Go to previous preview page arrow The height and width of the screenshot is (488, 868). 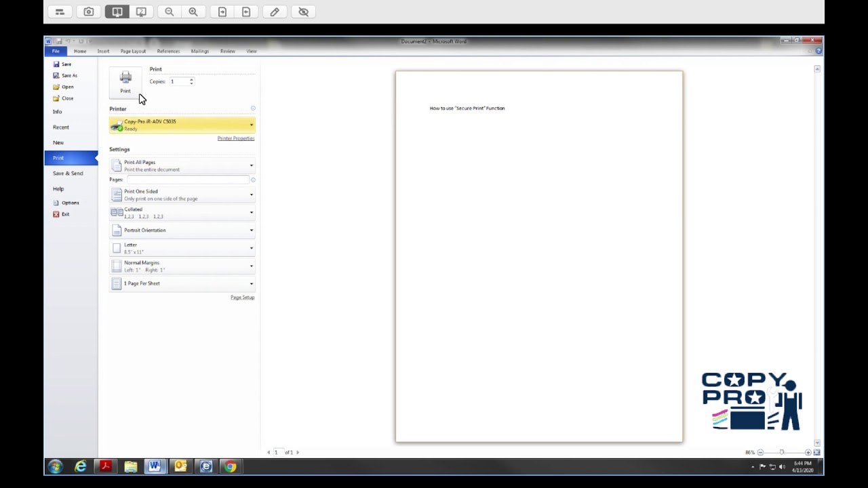click(x=269, y=452)
